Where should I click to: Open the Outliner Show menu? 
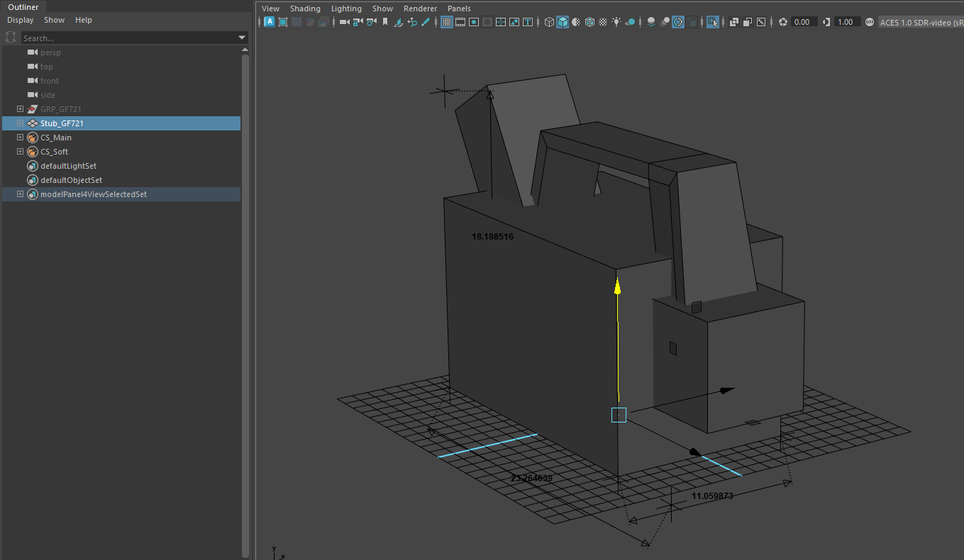pyautogui.click(x=54, y=20)
